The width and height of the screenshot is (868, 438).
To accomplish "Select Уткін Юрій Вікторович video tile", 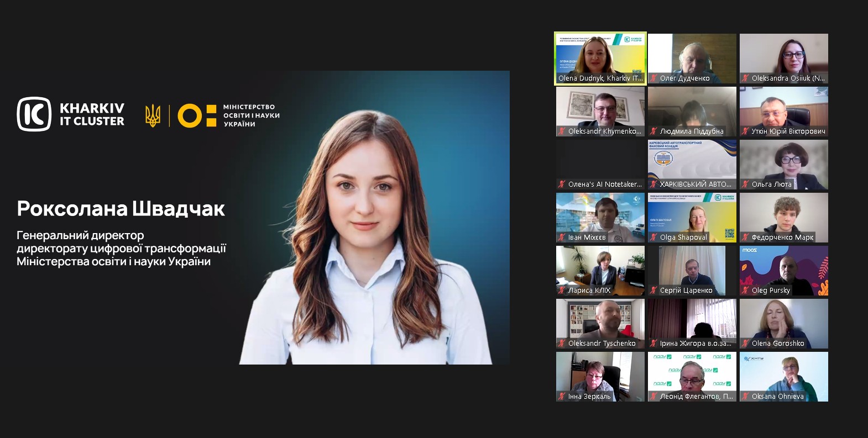I will coord(783,111).
